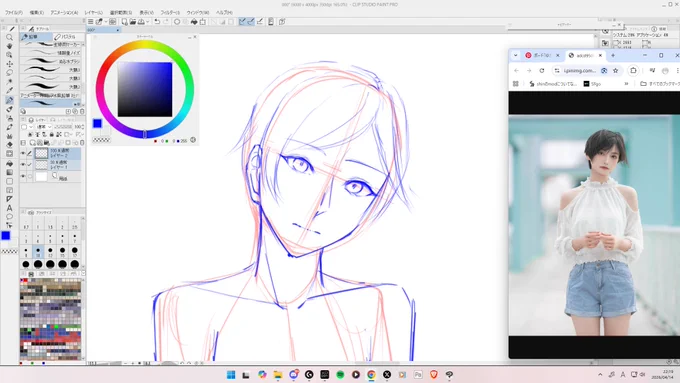This screenshot has width=680, height=383.
Task: Select the Balloon tool
Action: [9, 216]
